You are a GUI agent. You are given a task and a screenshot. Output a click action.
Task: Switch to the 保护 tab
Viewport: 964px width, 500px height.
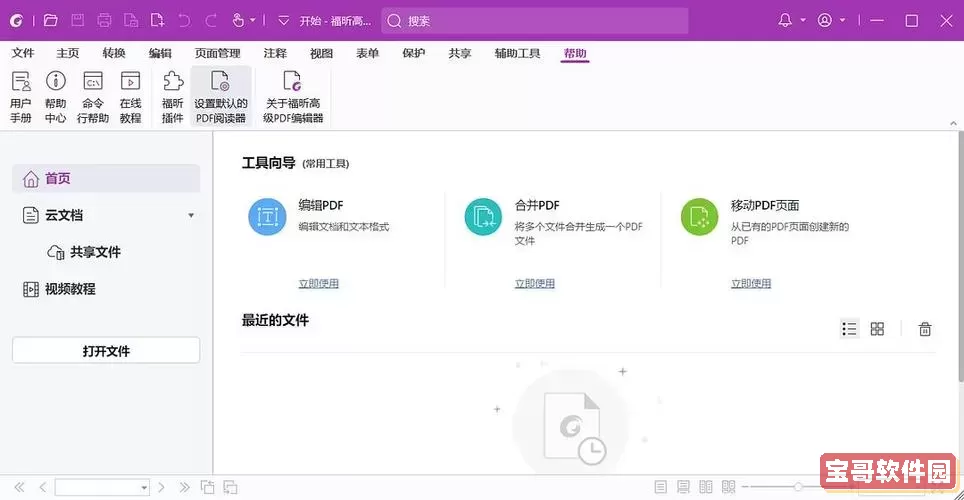click(413, 53)
